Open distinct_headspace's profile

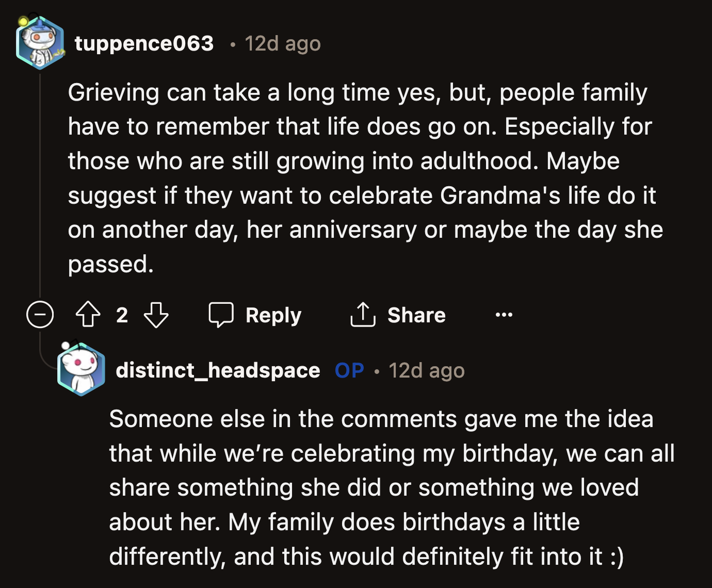point(218,370)
